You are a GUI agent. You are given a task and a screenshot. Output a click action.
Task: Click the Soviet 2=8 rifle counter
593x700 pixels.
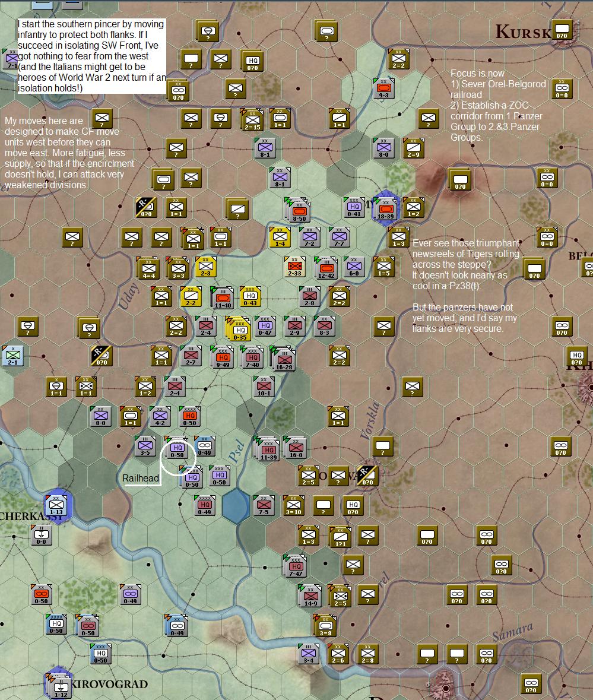click(x=367, y=654)
